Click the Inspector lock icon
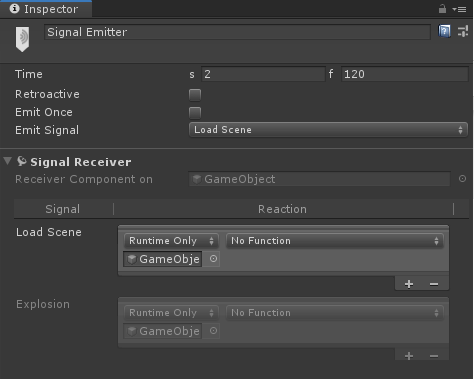The image size is (474, 379). [442, 9]
